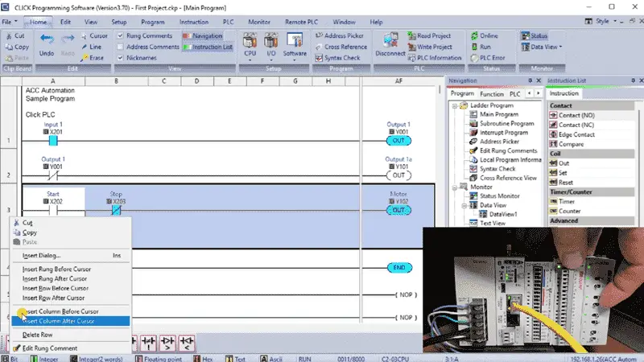Toggle Nicknames checkbox

pyautogui.click(x=120, y=58)
